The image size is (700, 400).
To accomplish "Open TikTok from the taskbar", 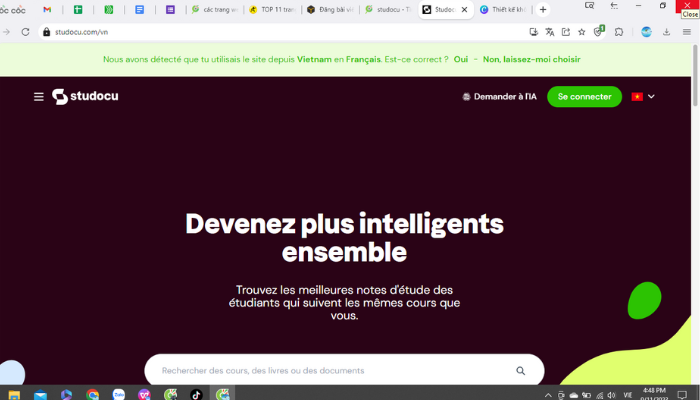I will tap(196, 395).
